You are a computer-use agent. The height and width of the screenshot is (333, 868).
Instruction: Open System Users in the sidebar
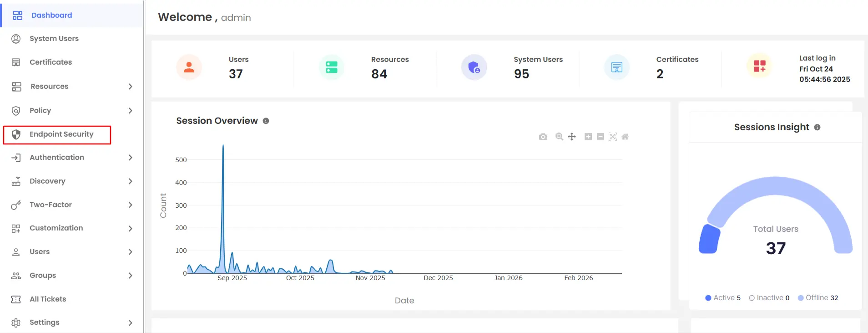[x=54, y=39]
